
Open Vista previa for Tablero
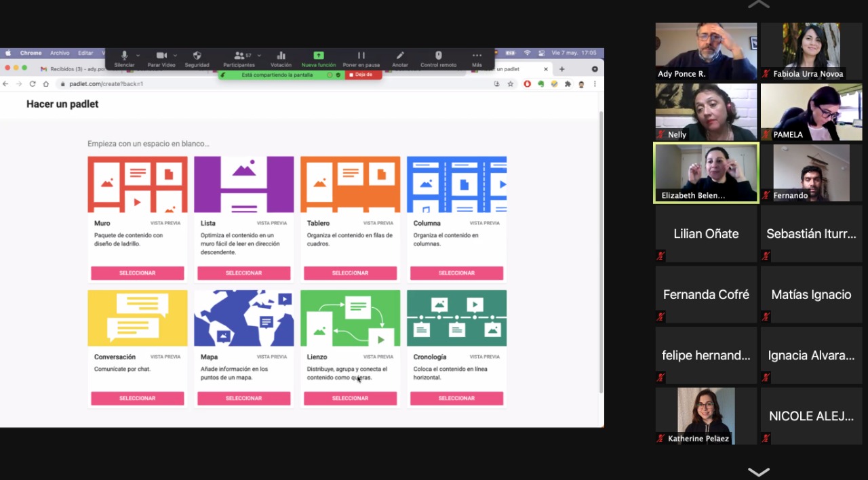(378, 223)
